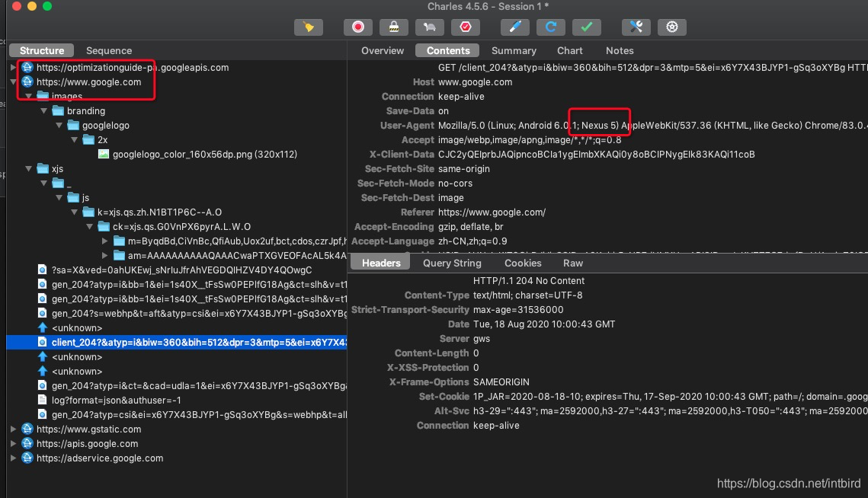The height and width of the screenshot is (498, 868).
Task: Select googlelogo_color_160x56dp.png image entry
Action: point(205,154)
